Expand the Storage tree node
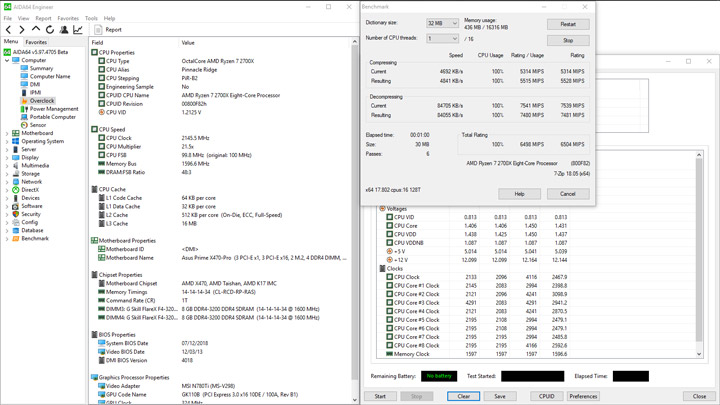The width and height of the screenshot is (720, 405). point(7,174)
